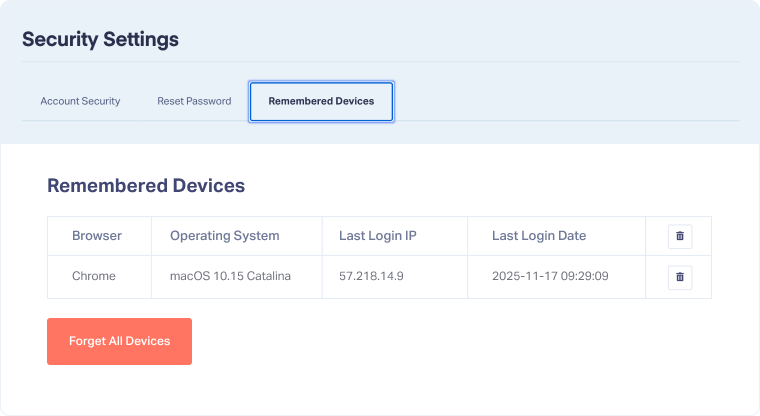Click the 2025-11-17 09:29:09 login date
Image resolution: width=760 pixels, height=416 pixels.
pyautogui.click(x=550, y=276)
